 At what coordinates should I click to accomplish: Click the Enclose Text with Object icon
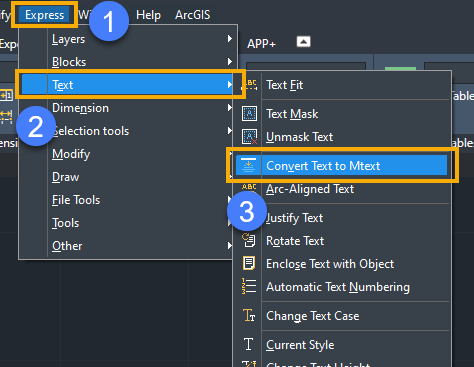click(249, 263)
